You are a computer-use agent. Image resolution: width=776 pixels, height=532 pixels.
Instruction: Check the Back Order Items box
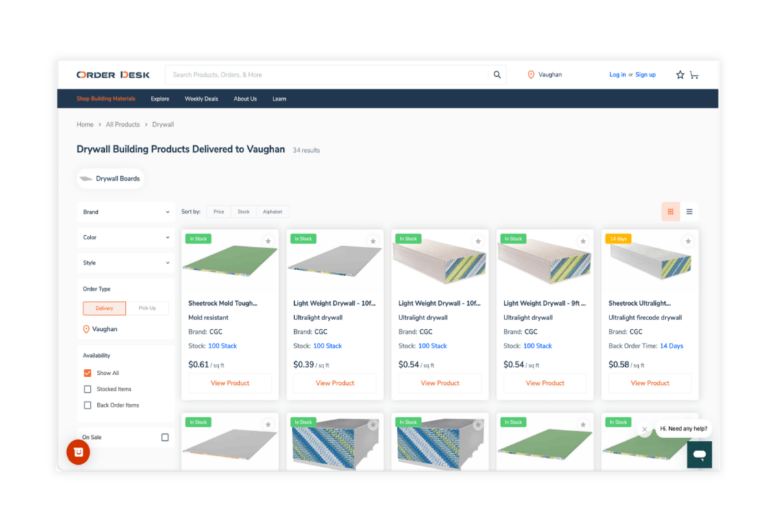tap(88, 404)
